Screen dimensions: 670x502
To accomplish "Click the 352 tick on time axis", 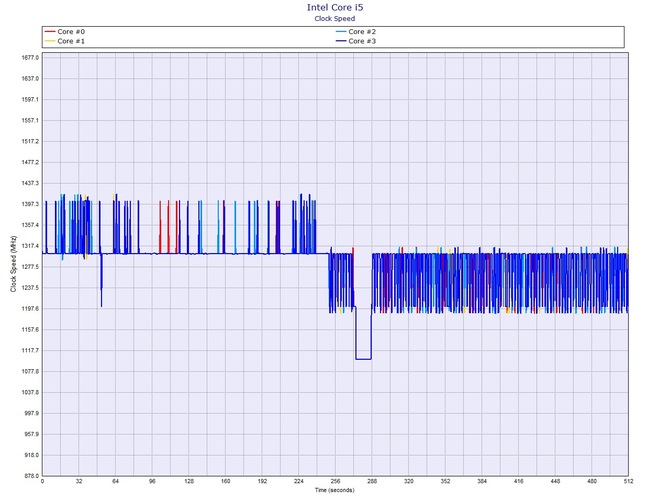I will 445,481.
